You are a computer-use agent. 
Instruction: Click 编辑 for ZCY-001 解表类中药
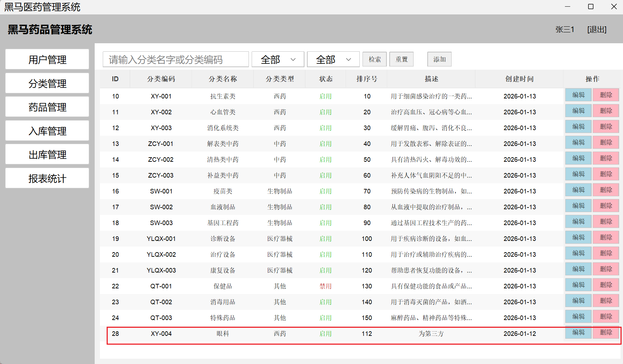(x=578, y=142)
